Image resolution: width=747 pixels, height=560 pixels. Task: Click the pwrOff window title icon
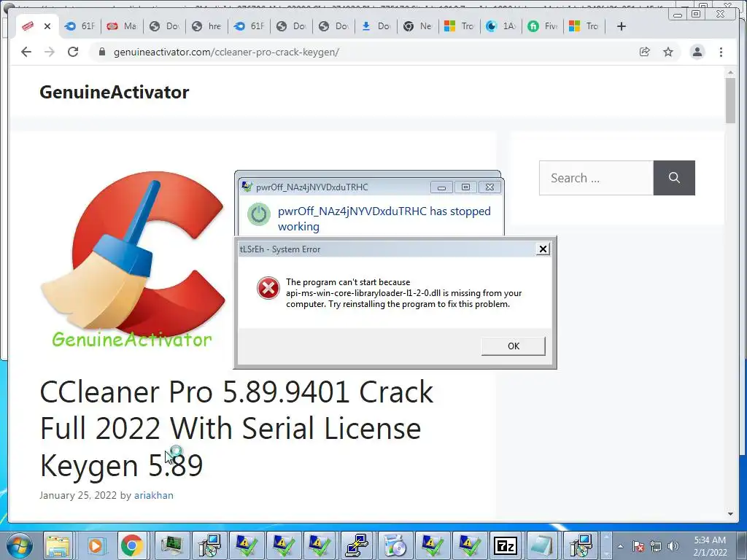coord(247,187)
